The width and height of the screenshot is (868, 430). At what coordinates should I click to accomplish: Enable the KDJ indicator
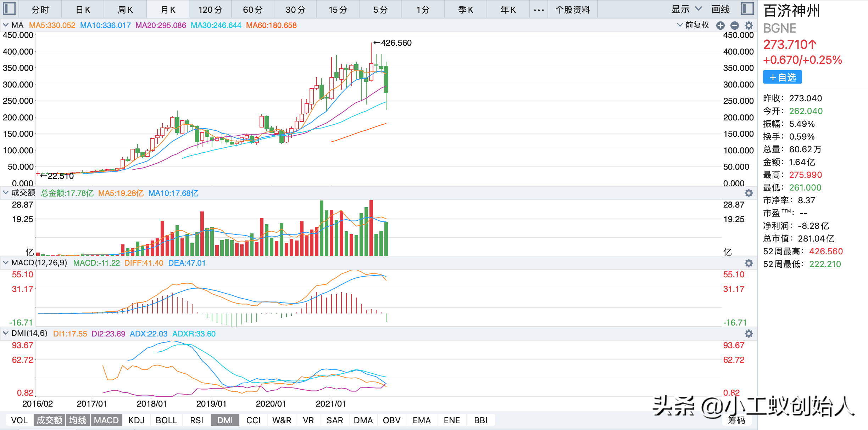coord(137,420)
